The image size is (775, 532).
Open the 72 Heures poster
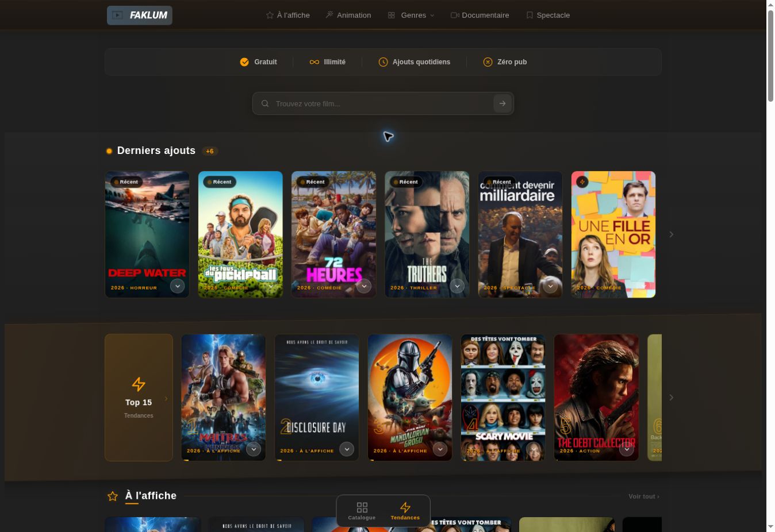(x=333, y=234)
